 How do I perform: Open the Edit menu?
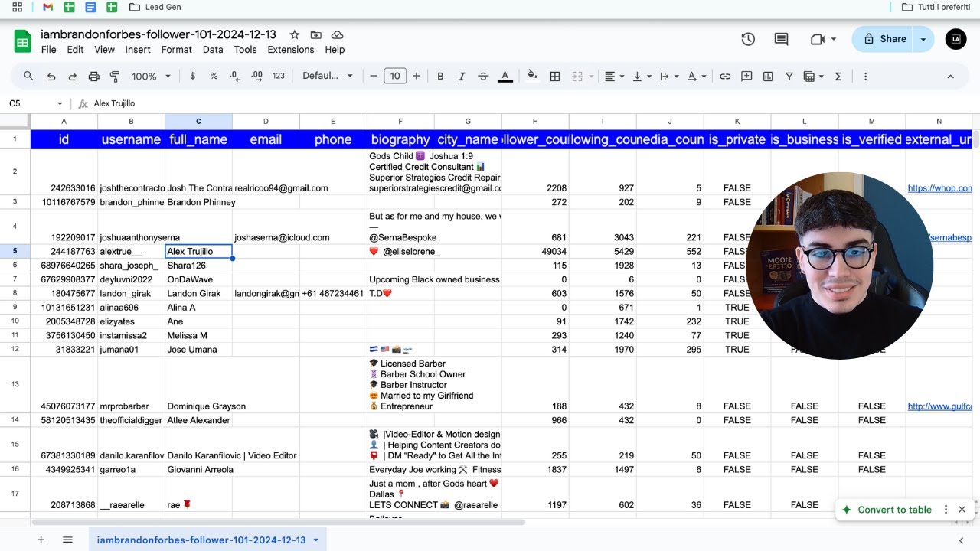[75, 50]
